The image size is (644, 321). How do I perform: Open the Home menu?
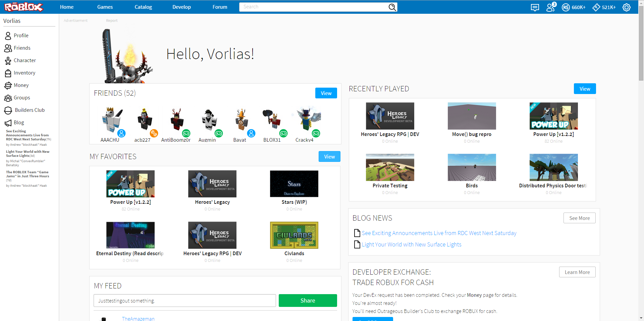67,7
